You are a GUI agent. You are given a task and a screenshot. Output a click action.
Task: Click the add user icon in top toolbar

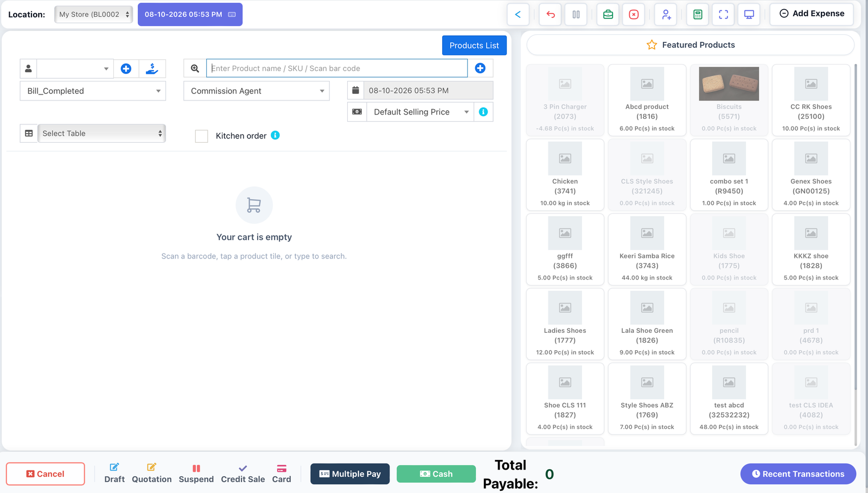pyautogui.click(x=666, y=15)
